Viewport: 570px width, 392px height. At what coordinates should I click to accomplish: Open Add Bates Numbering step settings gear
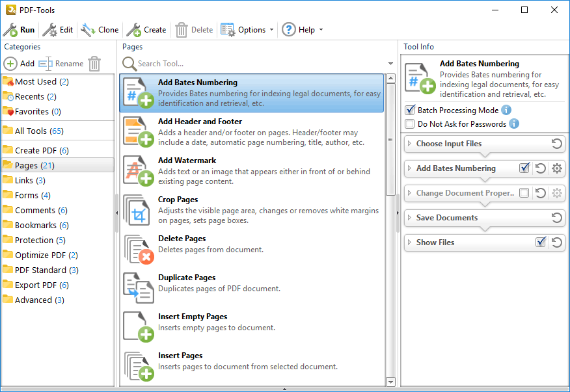tap(557, 168)
